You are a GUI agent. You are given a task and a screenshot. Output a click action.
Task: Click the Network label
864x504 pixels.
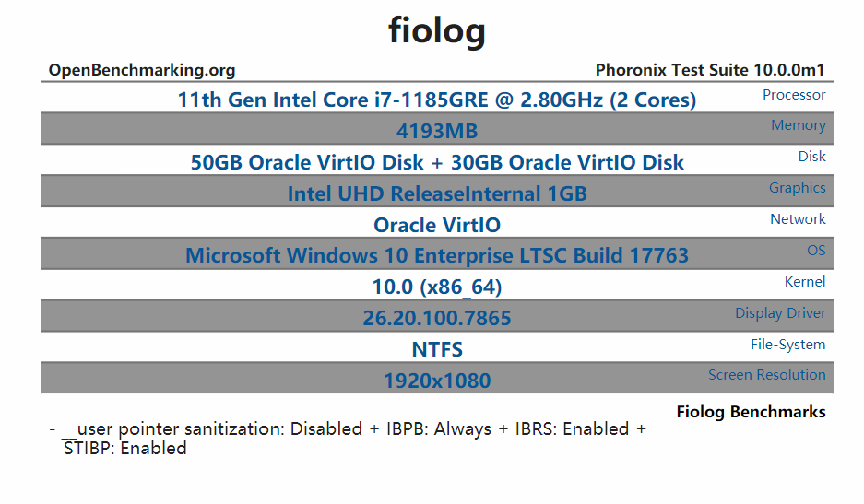tap(798, 219)
